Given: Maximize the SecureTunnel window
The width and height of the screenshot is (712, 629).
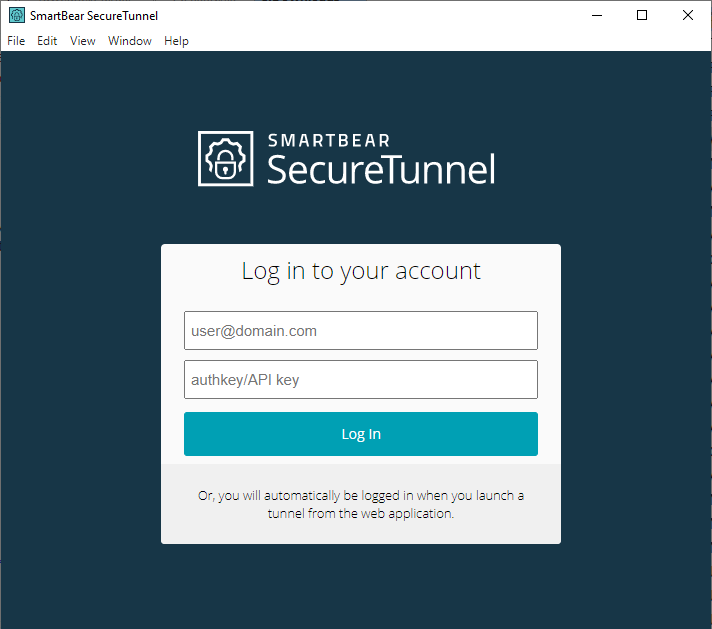Looking at the screenshot, I should [x=642, y=16].
